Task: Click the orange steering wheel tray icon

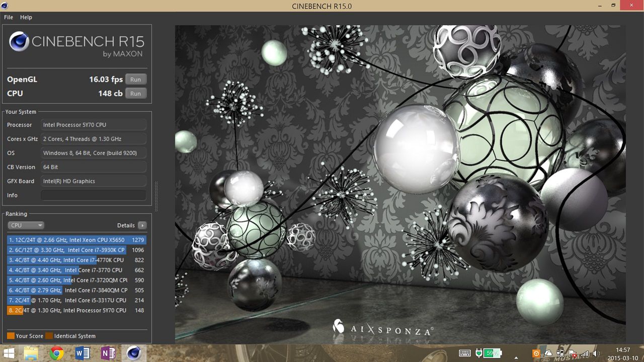Action: [x=536, y=353]
